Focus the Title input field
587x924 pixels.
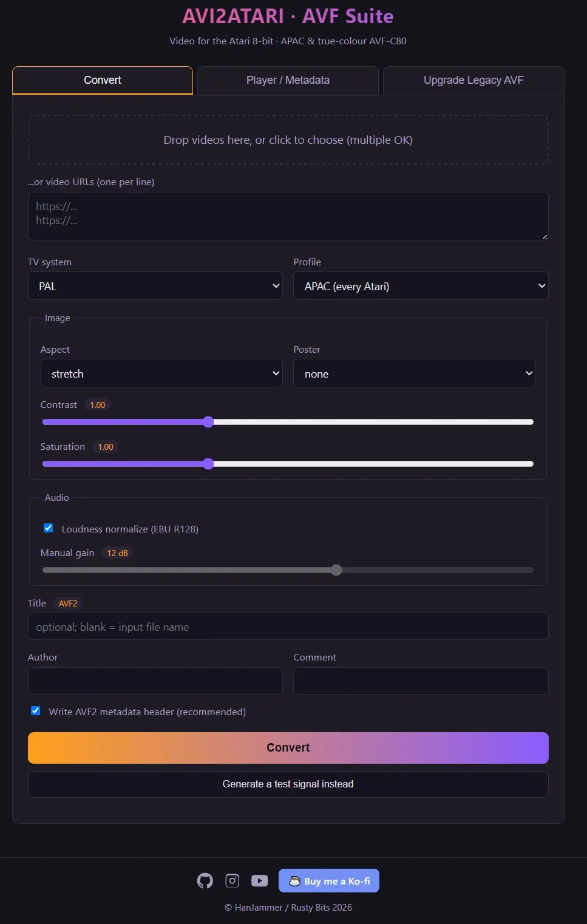coord(288,627)
